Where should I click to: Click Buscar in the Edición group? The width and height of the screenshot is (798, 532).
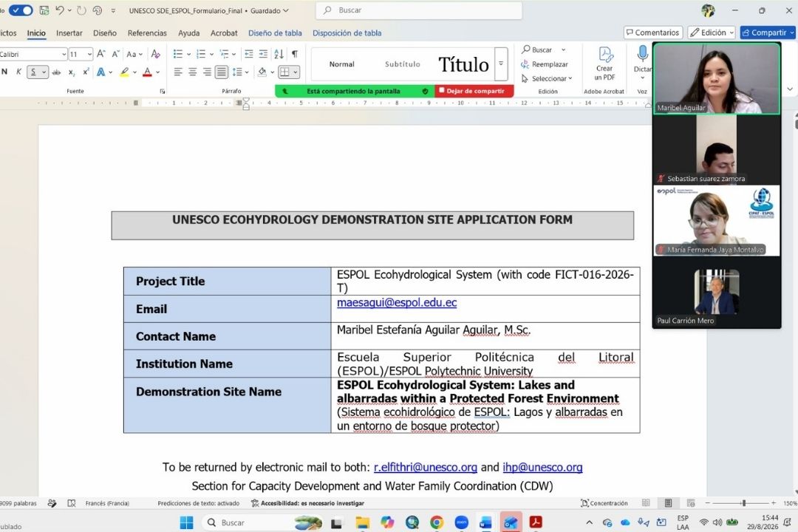tap(537, 50)
